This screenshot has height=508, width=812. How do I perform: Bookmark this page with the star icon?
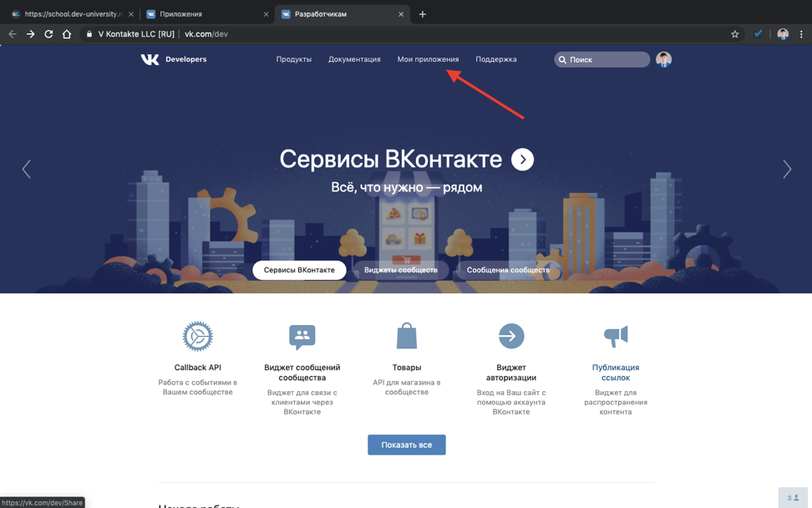735,34
